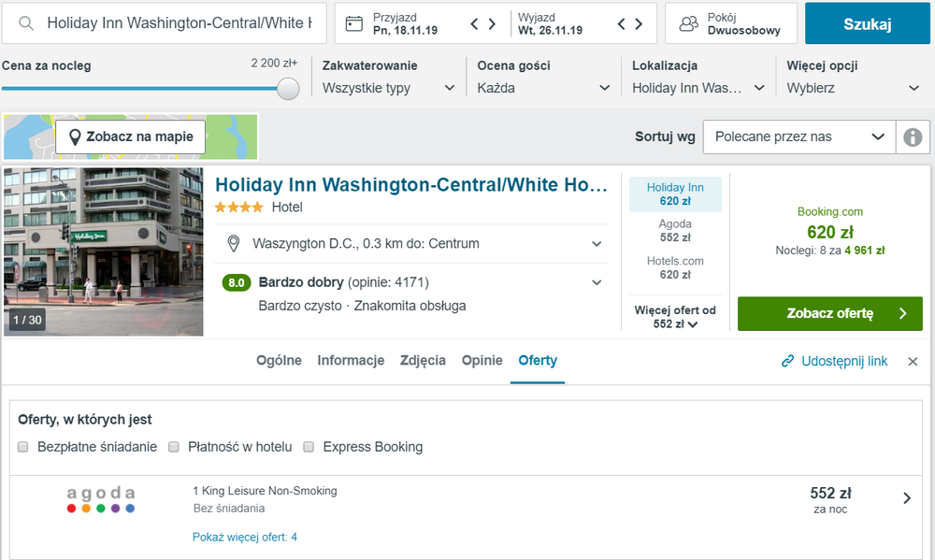Click the Zobacz ofertę button
Image resolution: width=935 pixels, height=560 pixels.
(829, 313)
